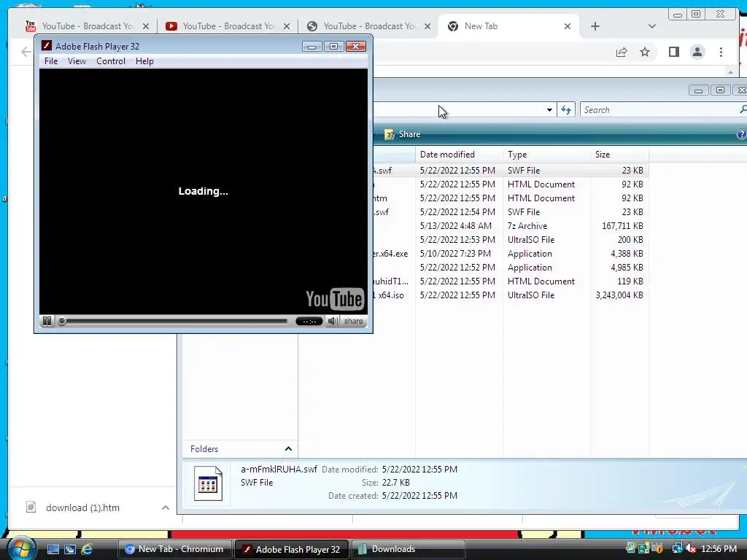Click the Share button in the Explorer toolbar
Viewport: 747px width, 560px height.
click(x=403, y=134)
